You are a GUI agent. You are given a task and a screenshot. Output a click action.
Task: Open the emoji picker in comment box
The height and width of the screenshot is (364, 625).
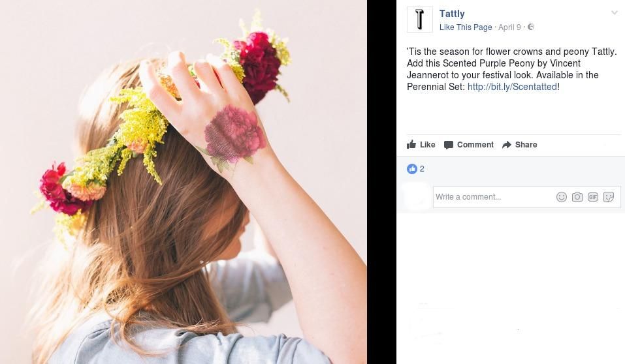pyautogui.click(x=562, y=197)
